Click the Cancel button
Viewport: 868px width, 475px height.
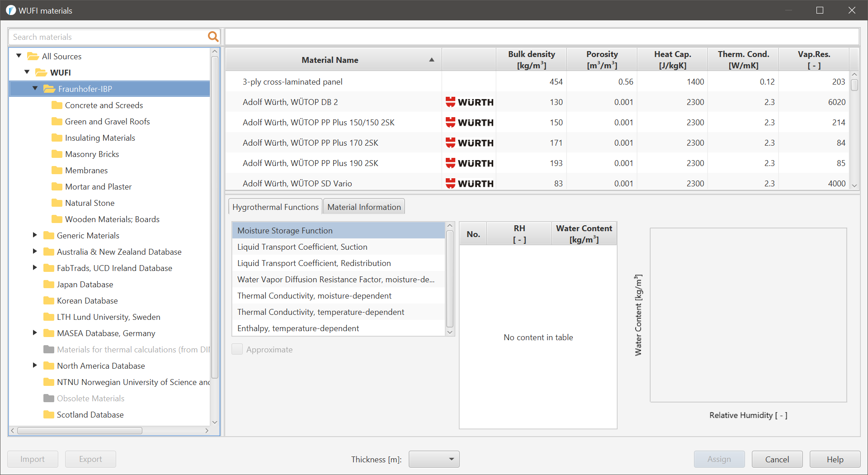[x=777, y=459]
